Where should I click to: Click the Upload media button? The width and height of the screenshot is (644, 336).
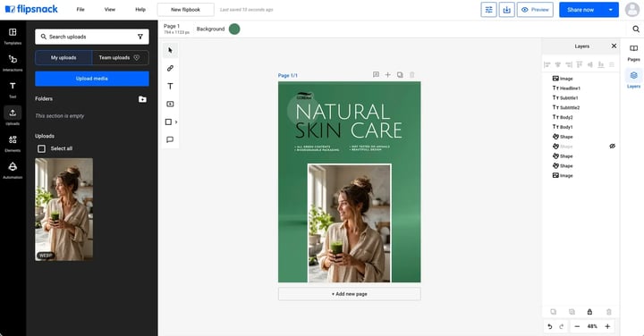point(92,79)
